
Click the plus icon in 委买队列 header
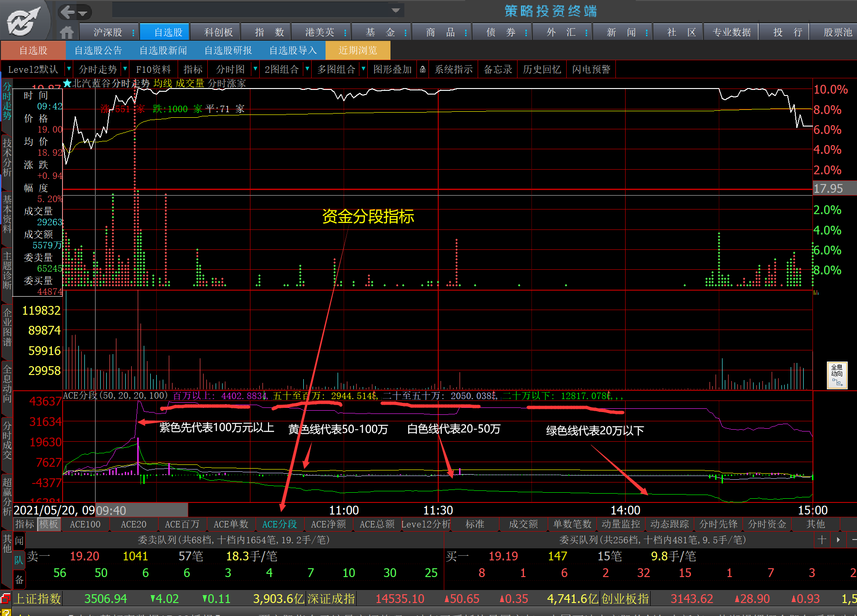coord(822,540)
